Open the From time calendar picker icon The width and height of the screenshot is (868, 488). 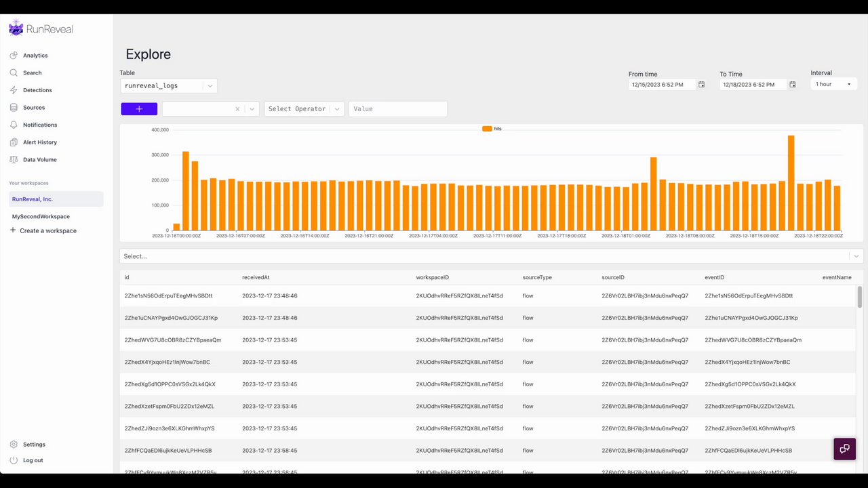click(702, 85)
